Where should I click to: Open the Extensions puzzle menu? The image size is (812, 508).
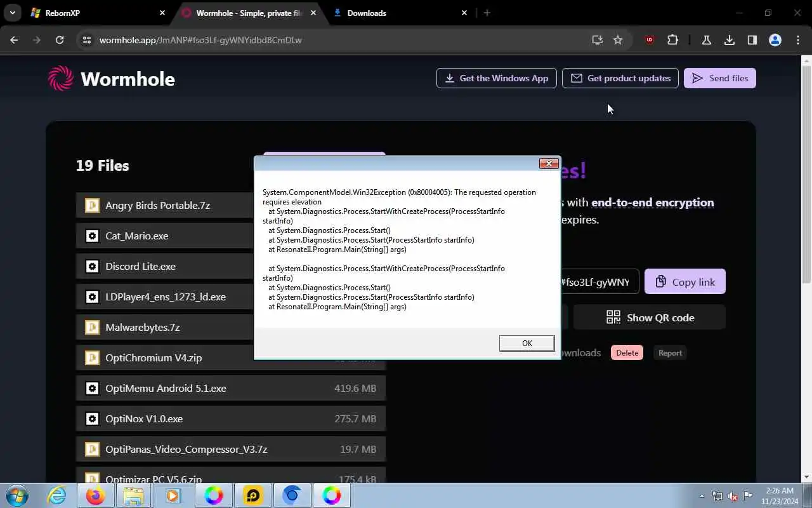tap(672, 40)
